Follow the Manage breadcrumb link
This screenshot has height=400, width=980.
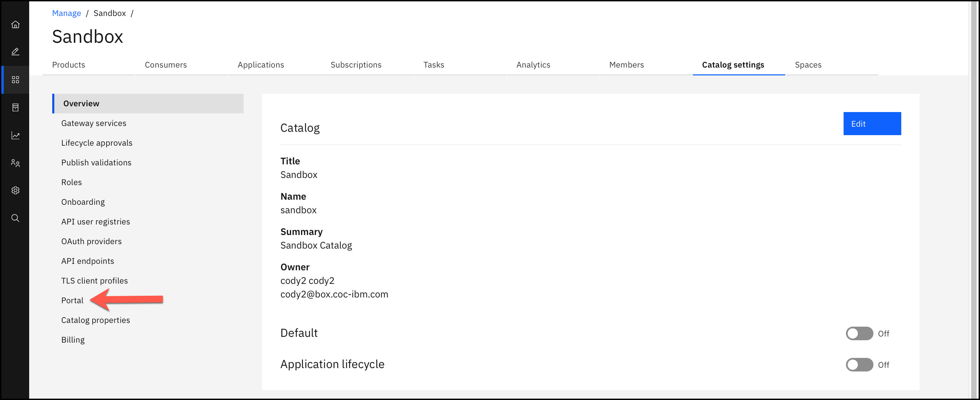point(67,13)
